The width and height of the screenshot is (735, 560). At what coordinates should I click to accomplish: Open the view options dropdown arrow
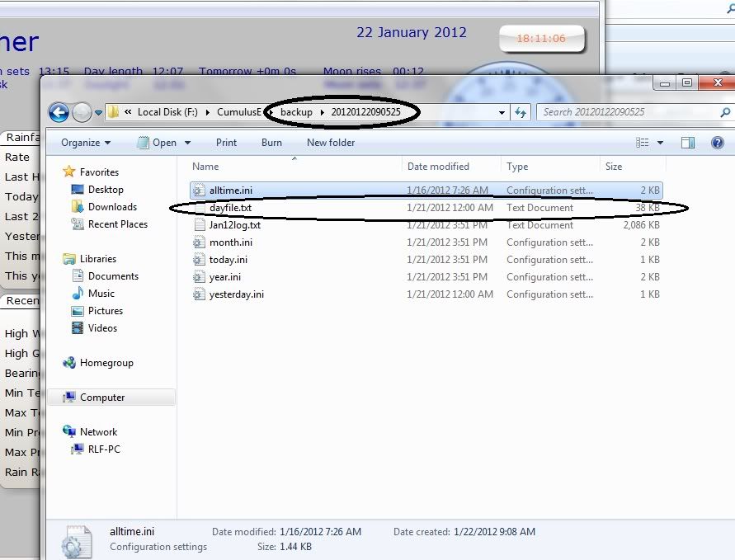661,143
